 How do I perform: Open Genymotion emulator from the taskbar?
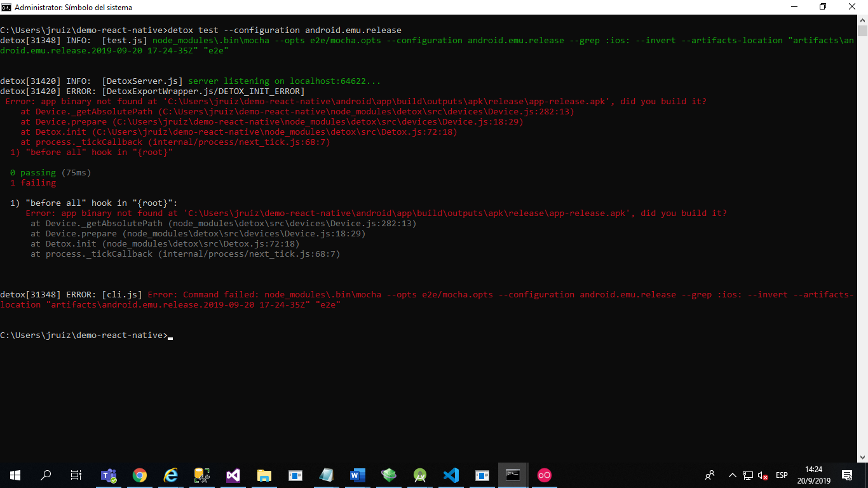point(388,475)
